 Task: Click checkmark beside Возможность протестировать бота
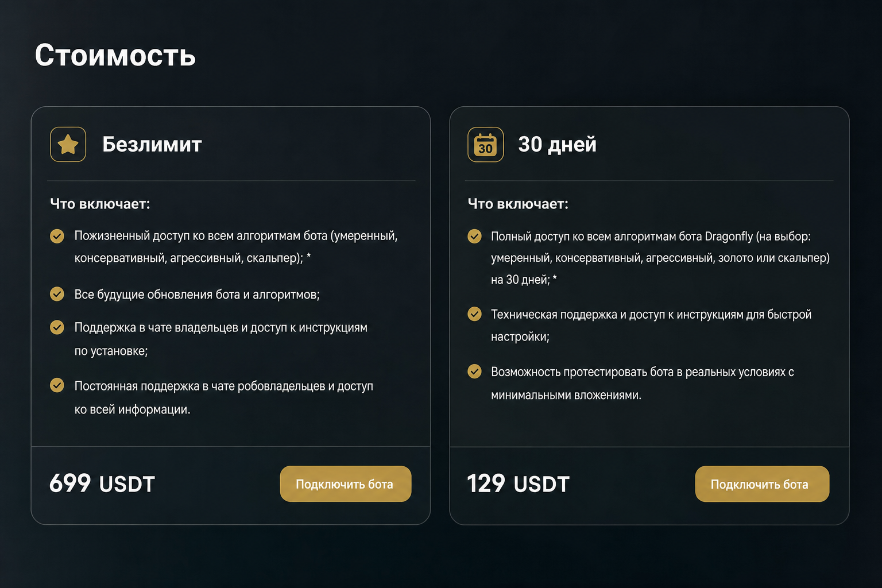(x=474, y=372)
